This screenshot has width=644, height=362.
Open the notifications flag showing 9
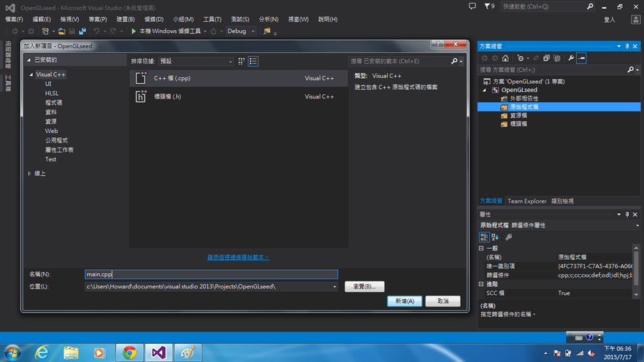pyautogui.click(x=489, y=6)
